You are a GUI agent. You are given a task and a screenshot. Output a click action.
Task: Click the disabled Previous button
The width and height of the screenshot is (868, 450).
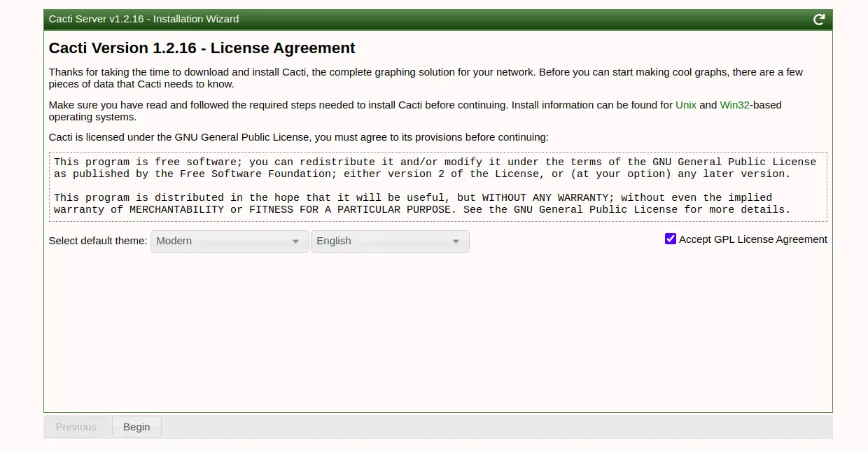point(76,427)
